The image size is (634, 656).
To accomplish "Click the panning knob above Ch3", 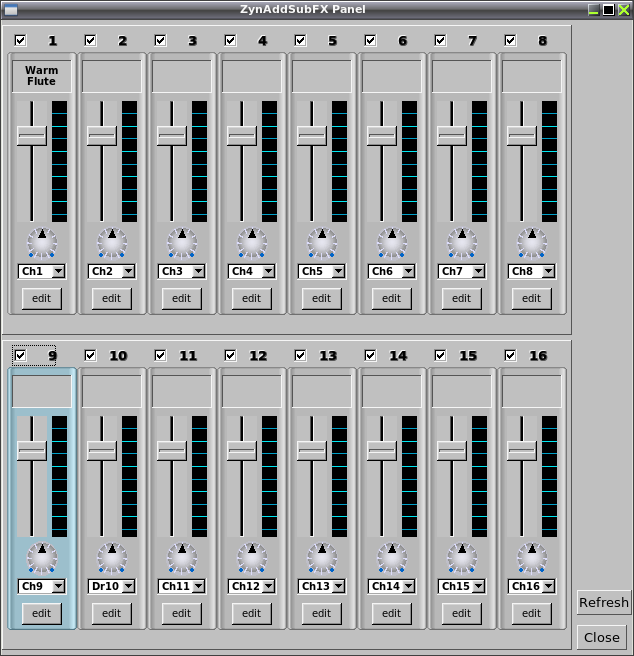I will (x=182, y=243).
